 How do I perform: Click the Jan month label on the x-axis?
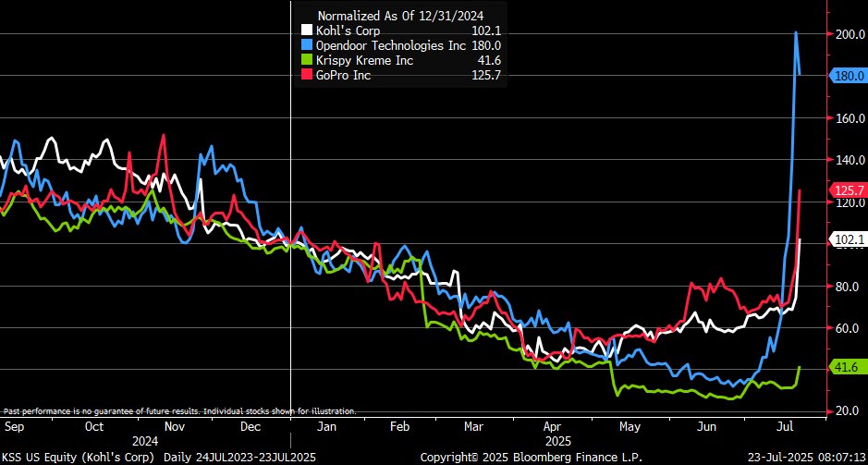coord(326,427)
